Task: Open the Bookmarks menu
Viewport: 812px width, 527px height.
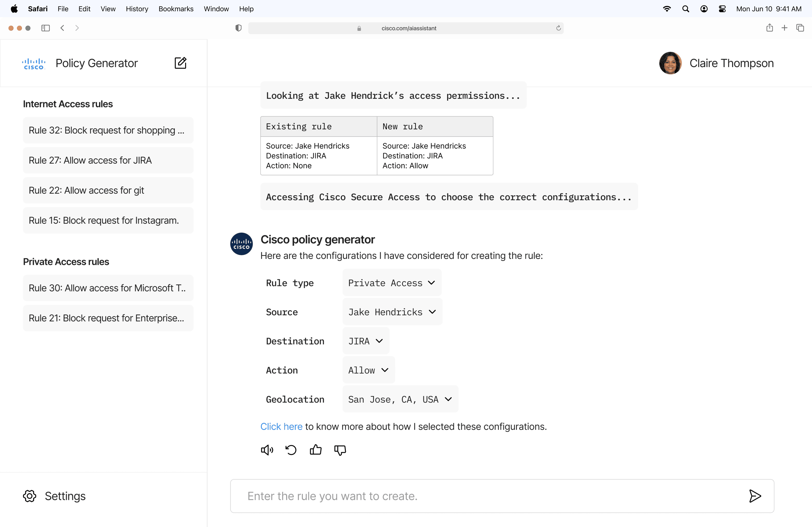Action: click(176, 9)
